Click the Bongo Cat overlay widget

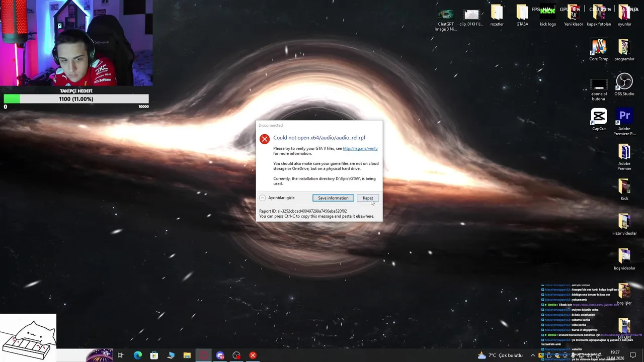[x=28, y=338]
